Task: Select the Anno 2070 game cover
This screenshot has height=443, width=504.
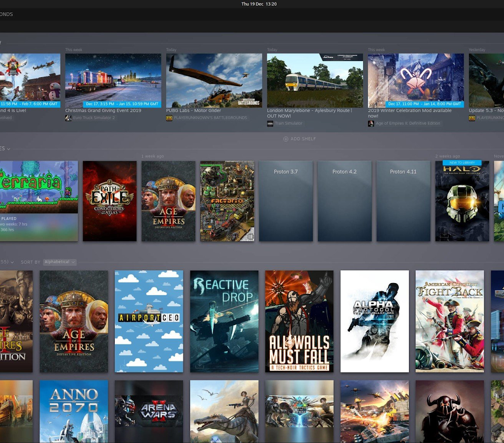Action: pos(74,412)
